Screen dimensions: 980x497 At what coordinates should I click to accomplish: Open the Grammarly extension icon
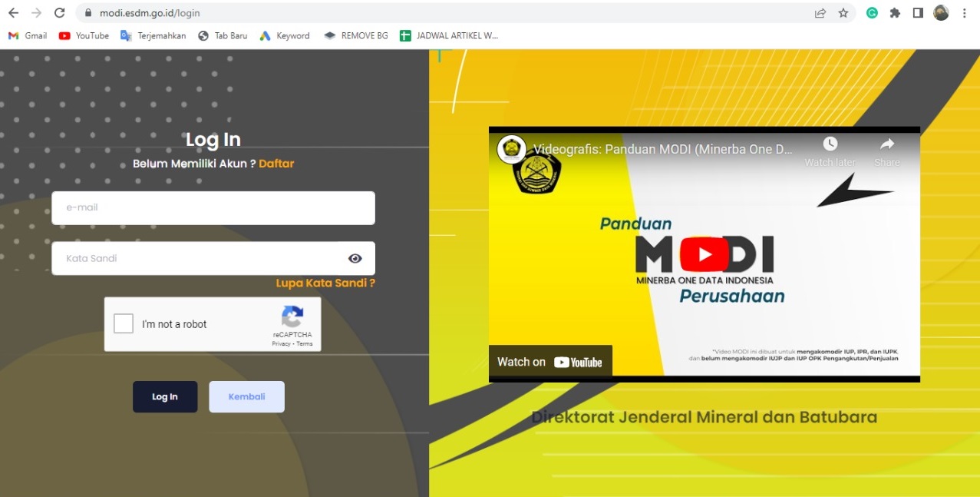pos(872,13)
